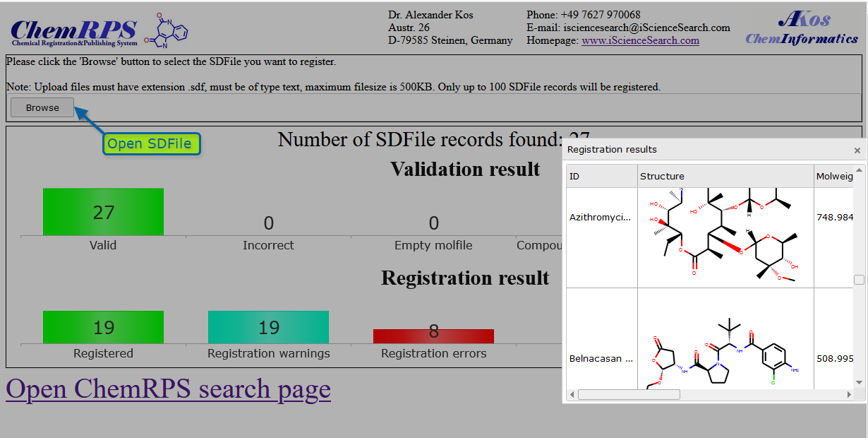Image resolution: width=868 pixels, height=438 pixels.
Task: Click the Azithromycin structure image
Action: (x=725, y=237)
